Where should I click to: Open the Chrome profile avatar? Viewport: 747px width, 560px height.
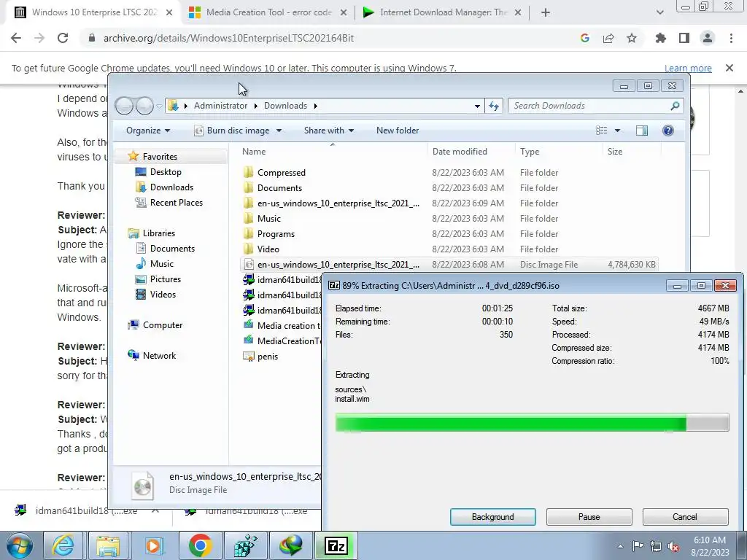708,38
